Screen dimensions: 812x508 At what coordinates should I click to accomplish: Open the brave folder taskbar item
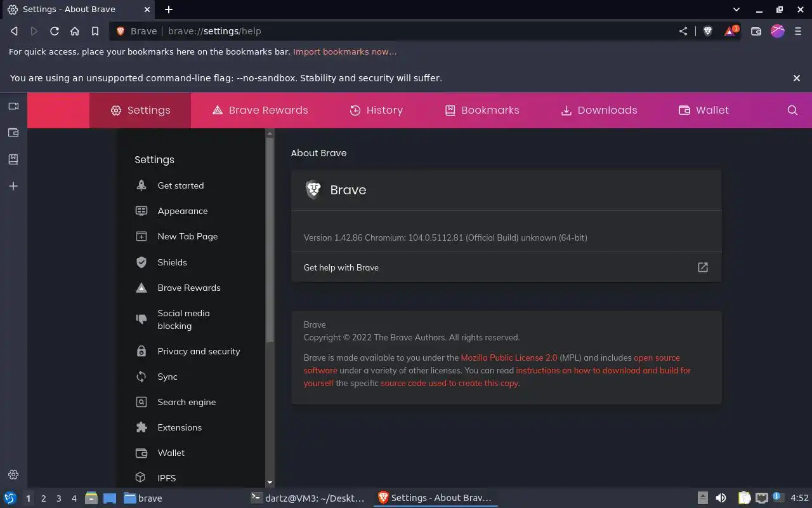tap(143, 498)
